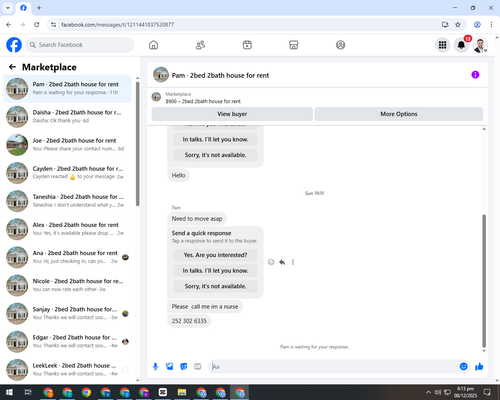The height and width of the screenshot is (400, 500).
Task: Open Sanjay's conversation
Action: (67, 313)
